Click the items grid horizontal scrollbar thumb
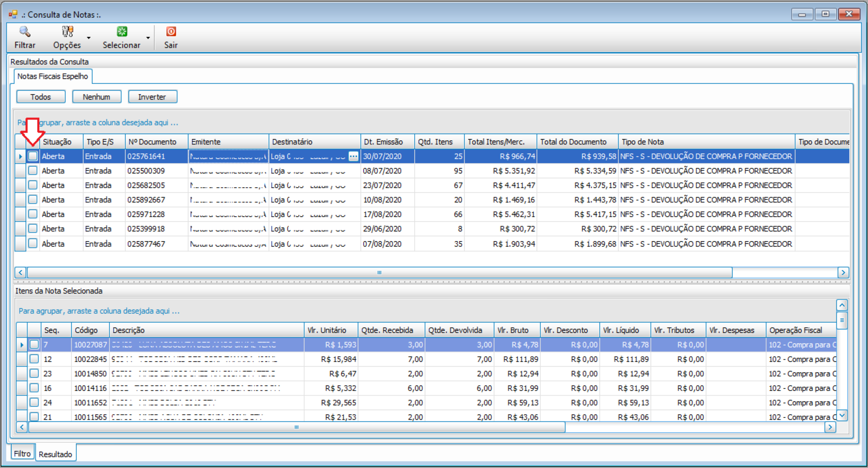Screen dimensions: 868x468 (x=297, y=427)
